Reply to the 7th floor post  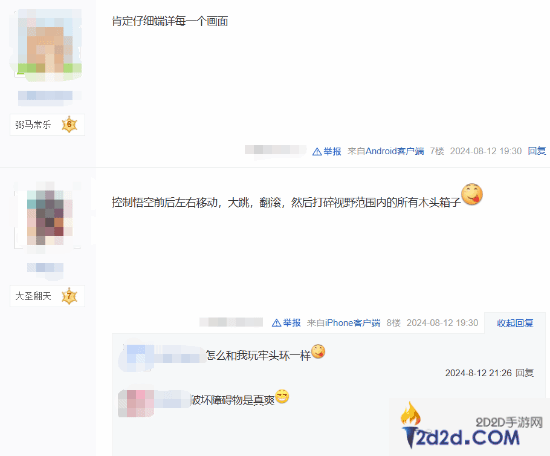(537, 151)
